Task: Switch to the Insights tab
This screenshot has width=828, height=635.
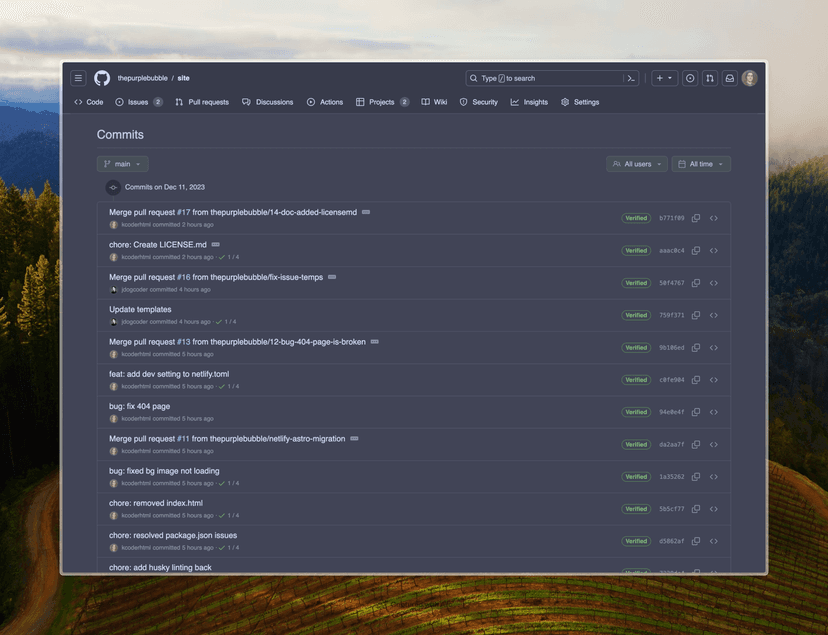Action: pos(529,102)
